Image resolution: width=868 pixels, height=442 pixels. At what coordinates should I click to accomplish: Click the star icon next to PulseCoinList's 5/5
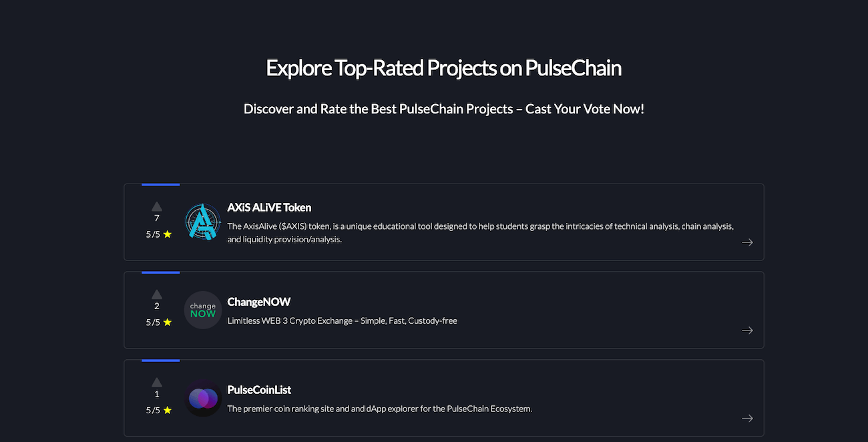point(166,410)
